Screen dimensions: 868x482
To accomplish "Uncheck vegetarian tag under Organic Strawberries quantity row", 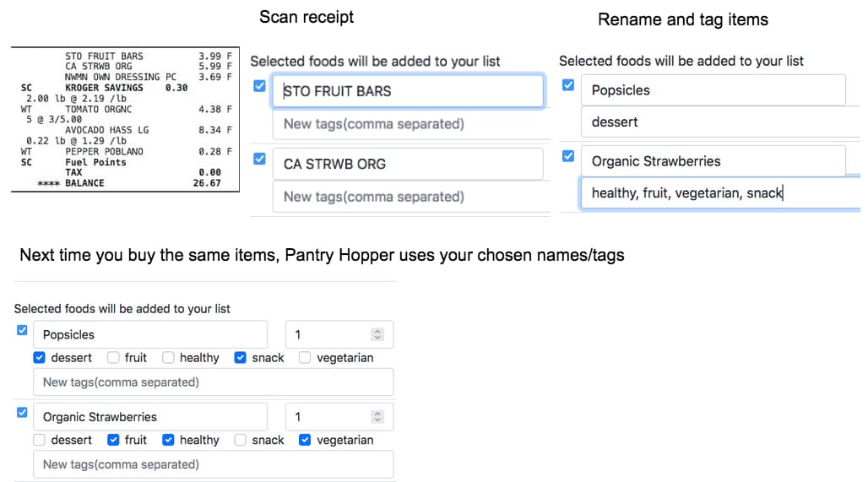I will (305, 440).
